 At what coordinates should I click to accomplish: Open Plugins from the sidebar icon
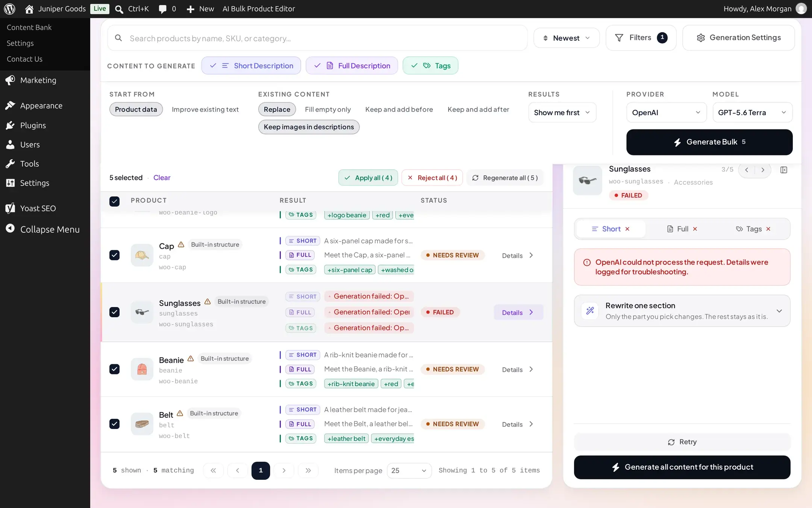pyautogui.click(x=10, y=125)
